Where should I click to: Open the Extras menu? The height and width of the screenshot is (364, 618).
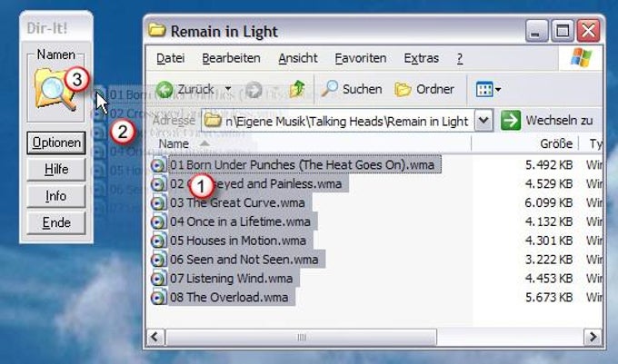coord(421,58)
